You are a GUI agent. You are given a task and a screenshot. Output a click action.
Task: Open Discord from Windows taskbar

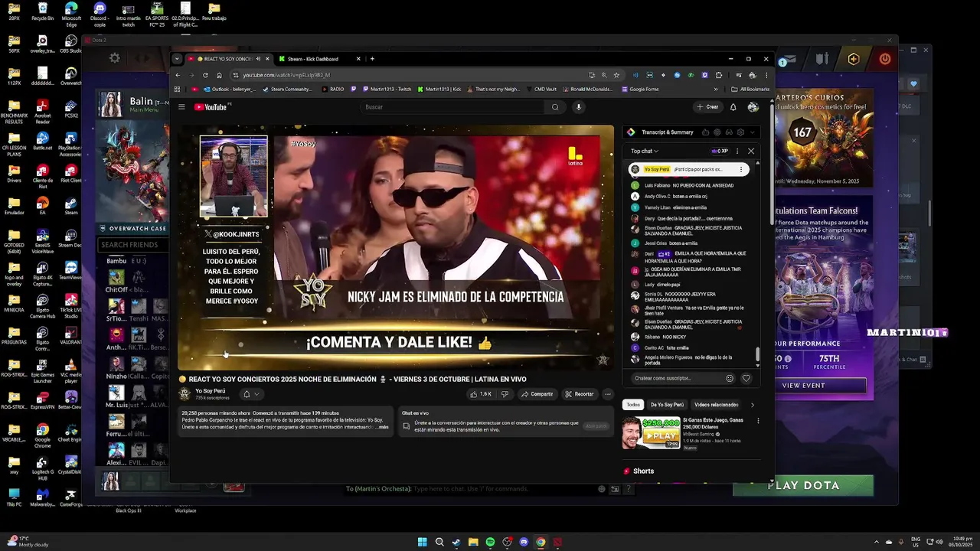point(524,542)
